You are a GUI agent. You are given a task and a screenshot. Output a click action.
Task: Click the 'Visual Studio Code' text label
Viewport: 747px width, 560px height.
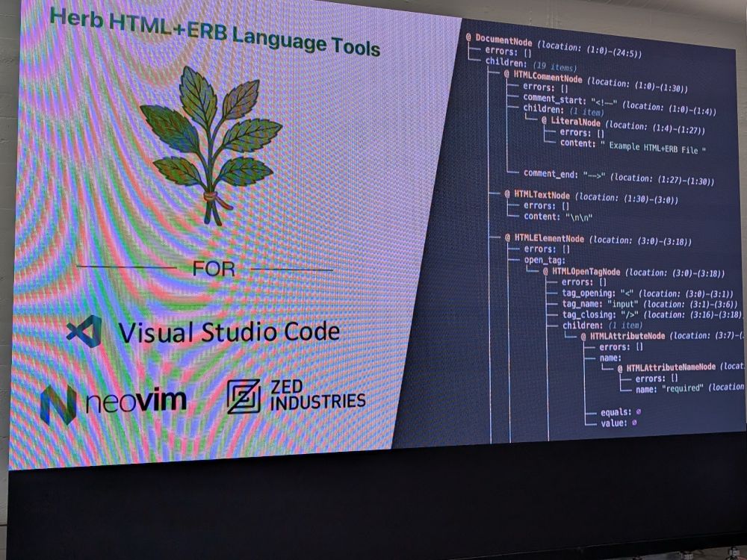pos(229,332)
